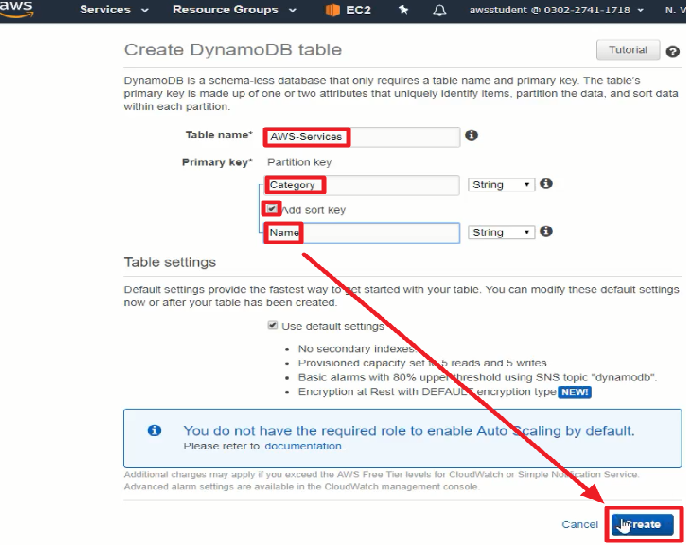Open partition key type String dropdown
The image size is (686, 545).
(x=501, y=185)
